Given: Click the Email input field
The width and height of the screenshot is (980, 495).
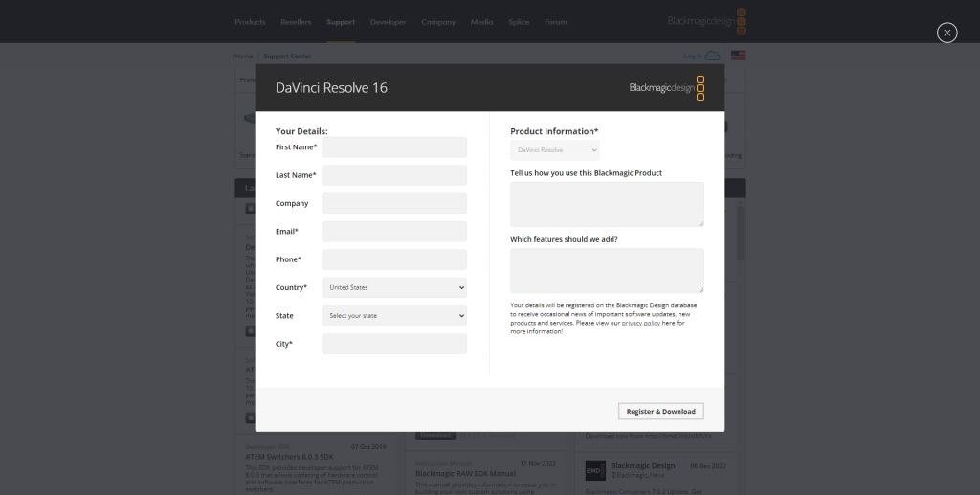Looking at the screenshot, I should [394, 232].
